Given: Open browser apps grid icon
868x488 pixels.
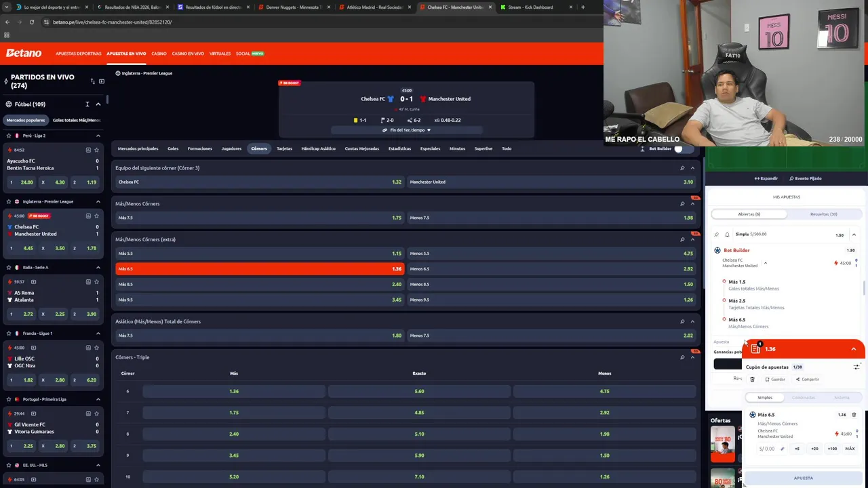Looking at the screenshot, I should coord(7,35).
